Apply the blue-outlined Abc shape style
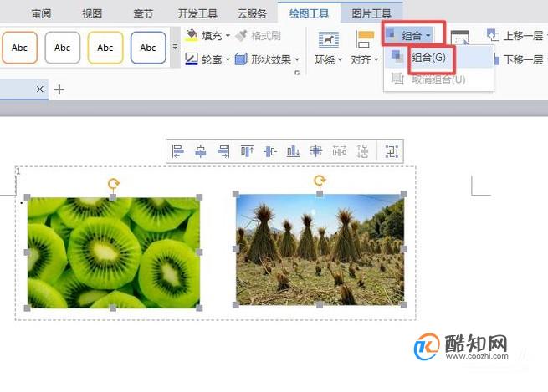The height and width of the screenshot is (392, 548). pyautogui.click(x=148, y=48)
